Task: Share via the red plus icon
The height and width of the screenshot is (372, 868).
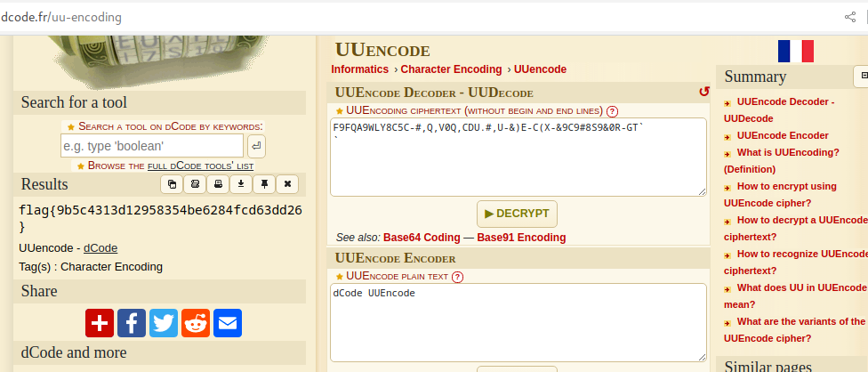Action: pyautogui.click(x=100, y=323)
